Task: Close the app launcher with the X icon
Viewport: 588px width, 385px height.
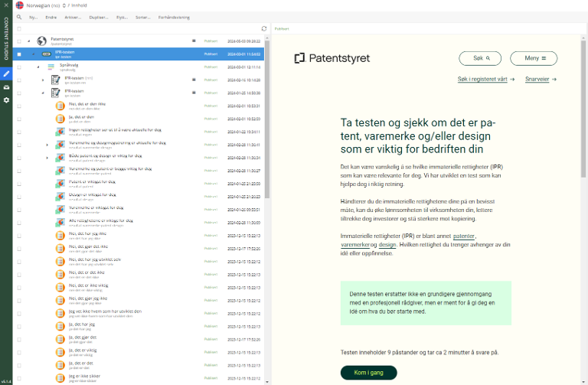Action: (x=6, y=5)
